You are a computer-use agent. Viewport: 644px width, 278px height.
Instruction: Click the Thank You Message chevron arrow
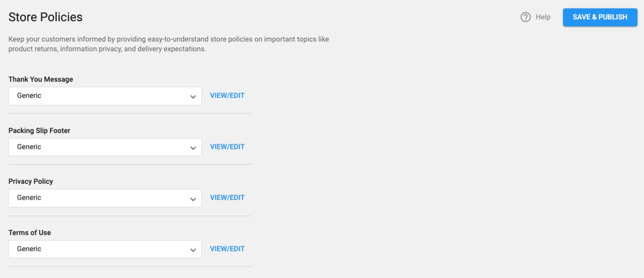[x=193, y=97]
